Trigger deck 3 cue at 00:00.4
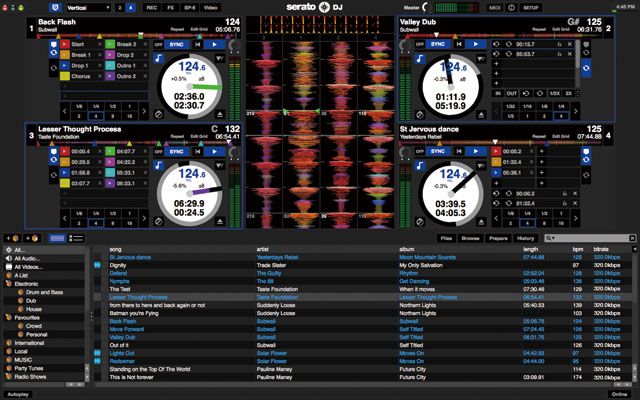Screen dimensions: 640x400 pyautogui.click(x=65, y=151)
